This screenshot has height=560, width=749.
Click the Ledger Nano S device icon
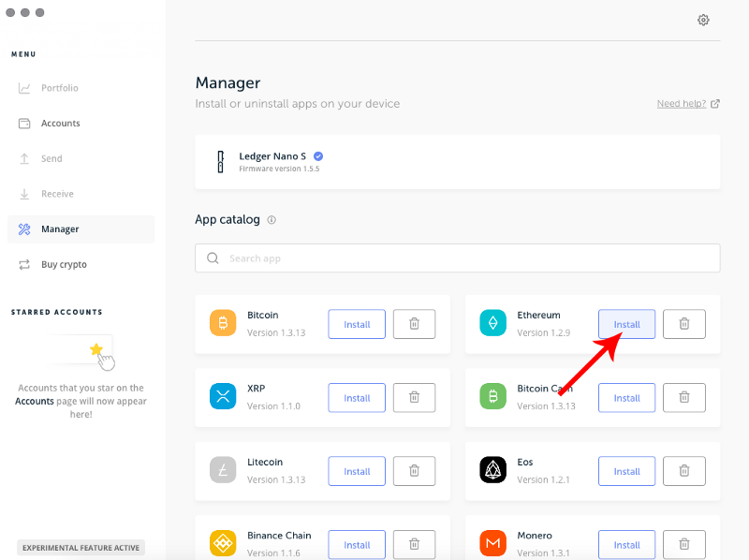[x=220, y=161]
